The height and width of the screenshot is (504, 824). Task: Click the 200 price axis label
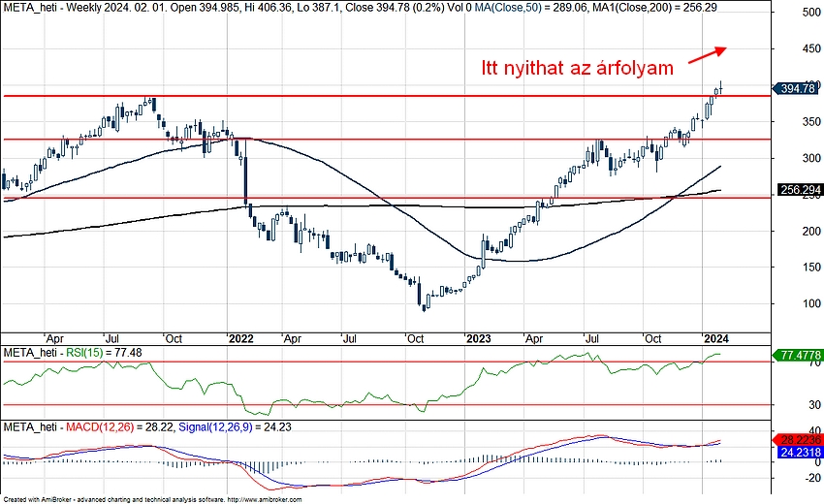click(812, 232)
